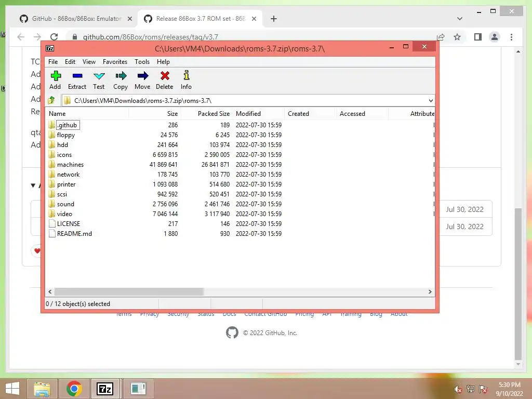
Task: Click the Extract toolbar icon
Action: pyautogui.click(x=77, y=76)
